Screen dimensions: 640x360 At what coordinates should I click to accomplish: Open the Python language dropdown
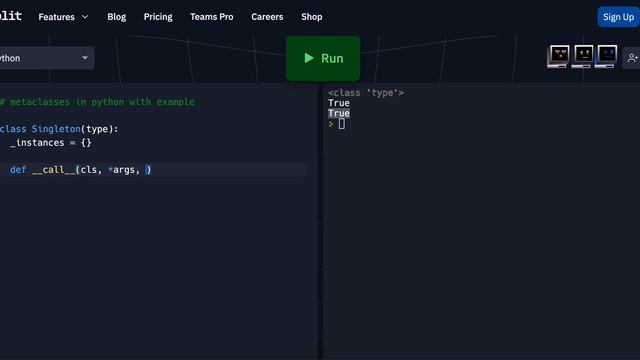[46, 58]
